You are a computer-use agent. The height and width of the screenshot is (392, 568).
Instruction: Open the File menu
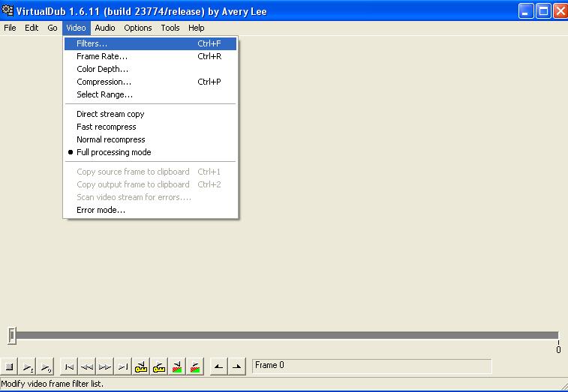(x=10, y=28)
